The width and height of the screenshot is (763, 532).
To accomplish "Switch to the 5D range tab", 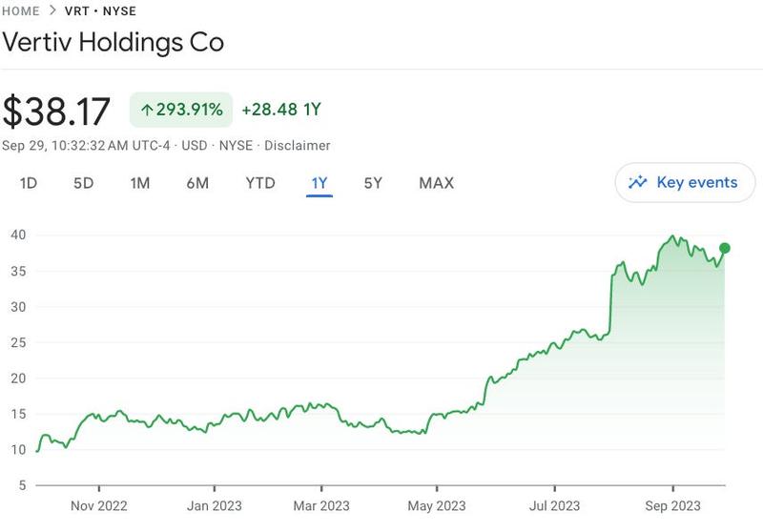I will [83, 183].
